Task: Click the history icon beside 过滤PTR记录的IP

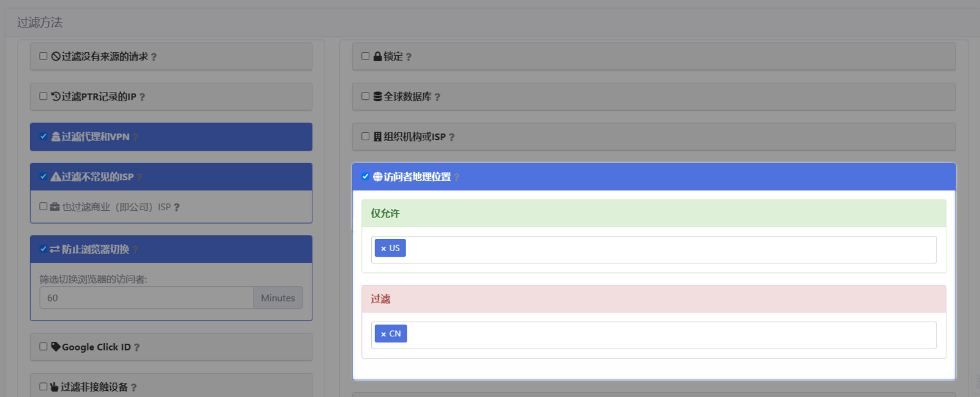Action: tap(56, 96)
